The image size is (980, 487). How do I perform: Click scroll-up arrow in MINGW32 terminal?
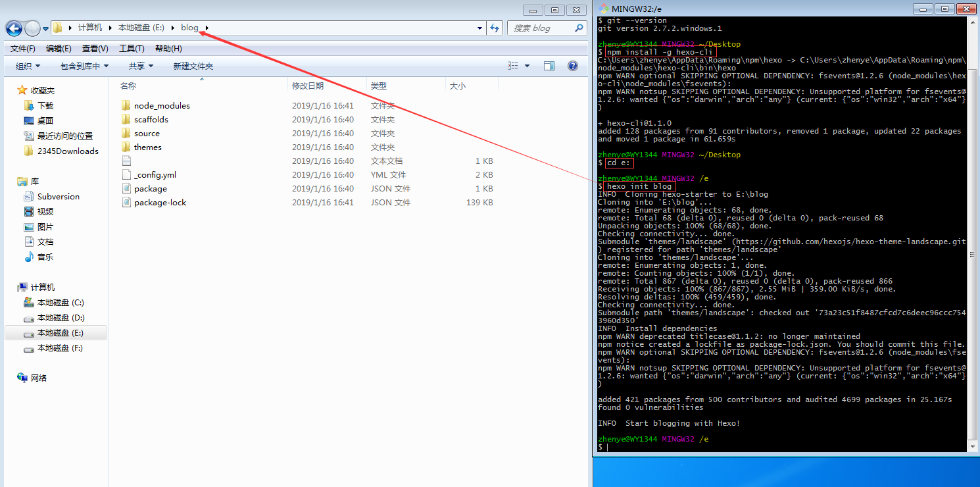click(973, 22)
